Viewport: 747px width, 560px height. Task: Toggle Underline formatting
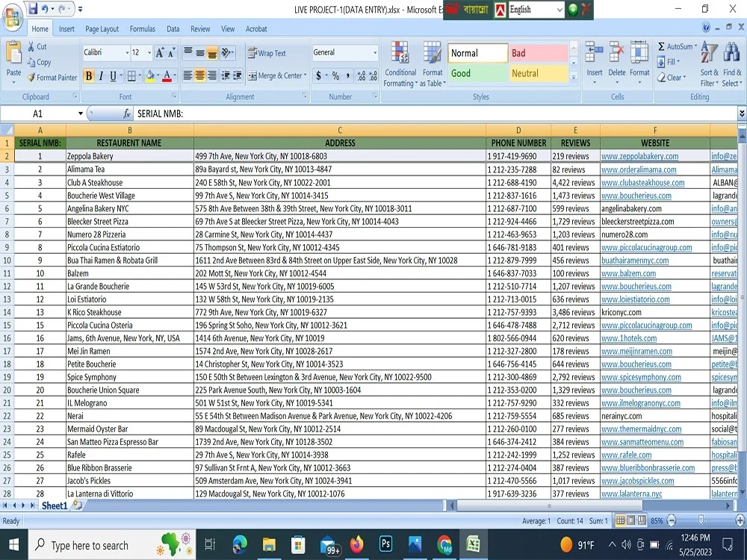coord(113,75)
